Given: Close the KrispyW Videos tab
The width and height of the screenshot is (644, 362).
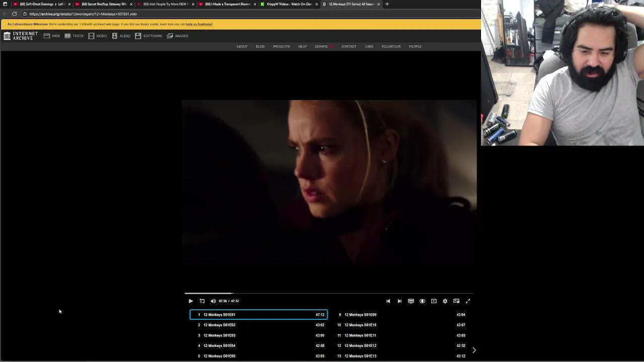Looking at the screenshot, I should [316, 4].
